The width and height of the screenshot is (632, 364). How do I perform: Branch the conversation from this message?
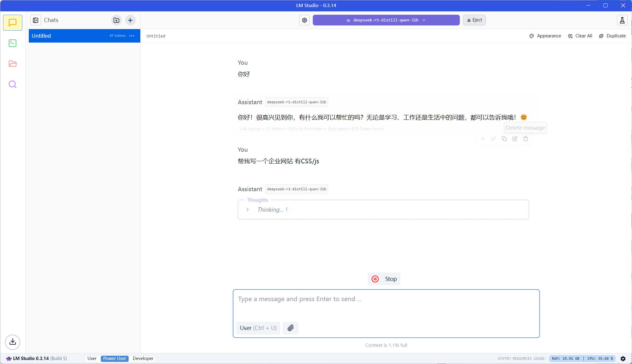pyautogui.click(x=494, y=139)
